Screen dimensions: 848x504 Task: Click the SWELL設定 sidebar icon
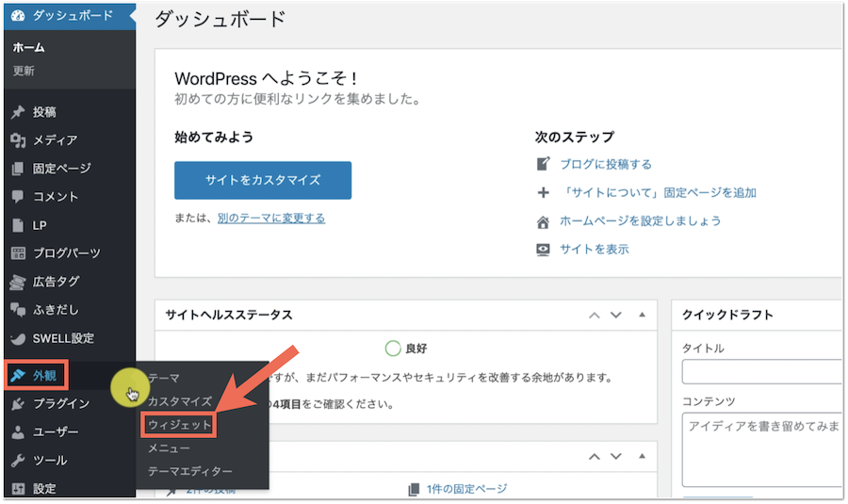click(x=18, y=338)
